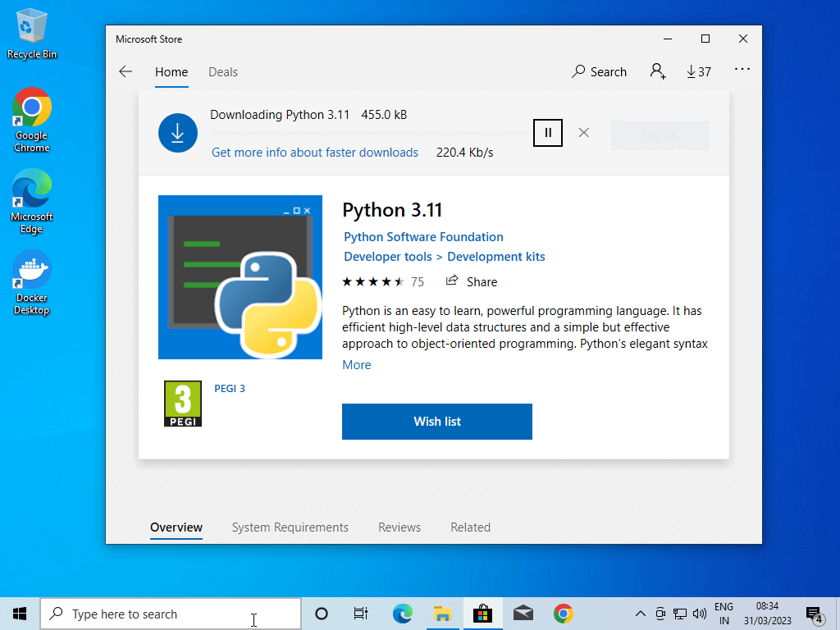This screenshot has width=840, height=630.
Task: Click the ENG IN language indicator
Action: point(724,614)
